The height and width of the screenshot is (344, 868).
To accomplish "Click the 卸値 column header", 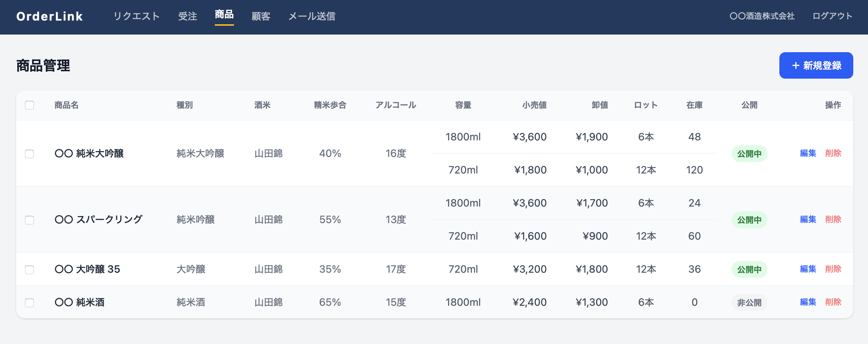I will (x=600, y=105).
